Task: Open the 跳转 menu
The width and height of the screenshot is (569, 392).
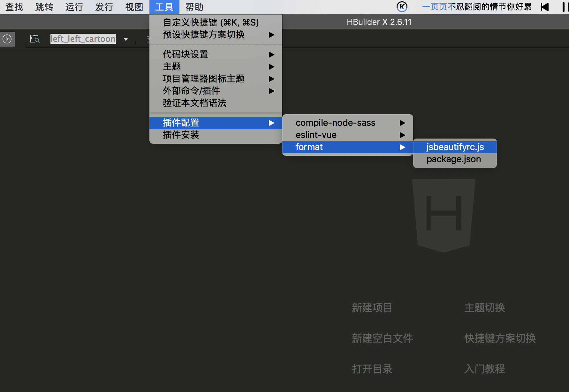Action: [x=44, y=7]
